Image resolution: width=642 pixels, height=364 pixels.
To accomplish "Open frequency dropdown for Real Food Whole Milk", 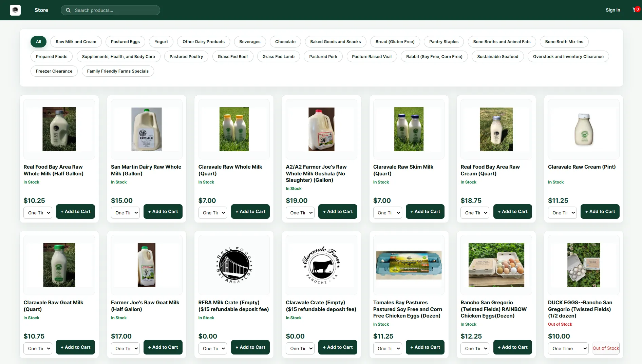I will click(38, 213).
